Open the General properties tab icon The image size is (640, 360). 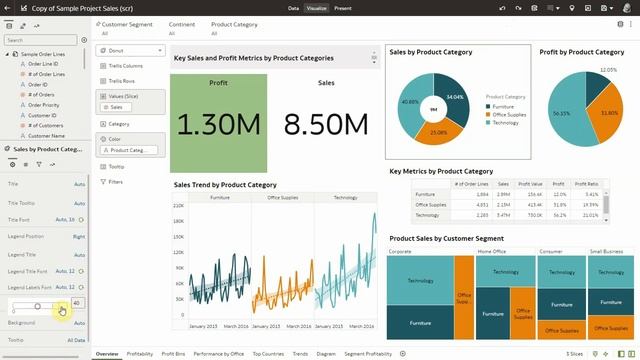(13, 164)
